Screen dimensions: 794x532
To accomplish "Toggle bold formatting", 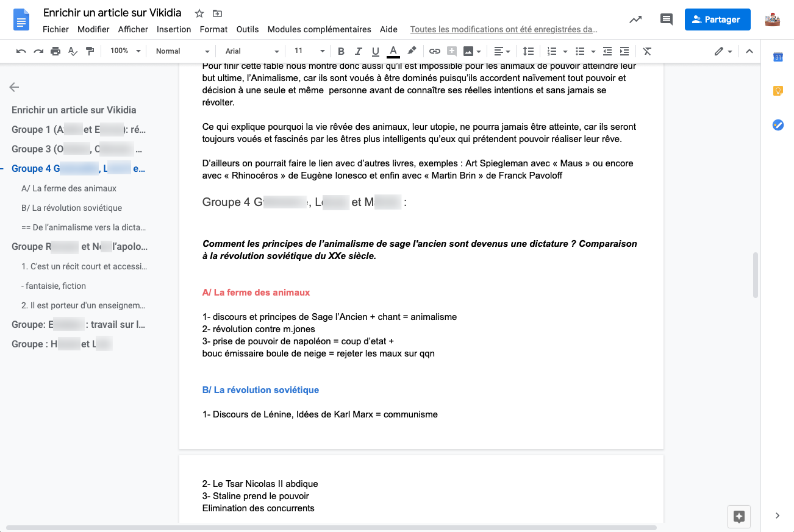I will click(x=341, y=51).
